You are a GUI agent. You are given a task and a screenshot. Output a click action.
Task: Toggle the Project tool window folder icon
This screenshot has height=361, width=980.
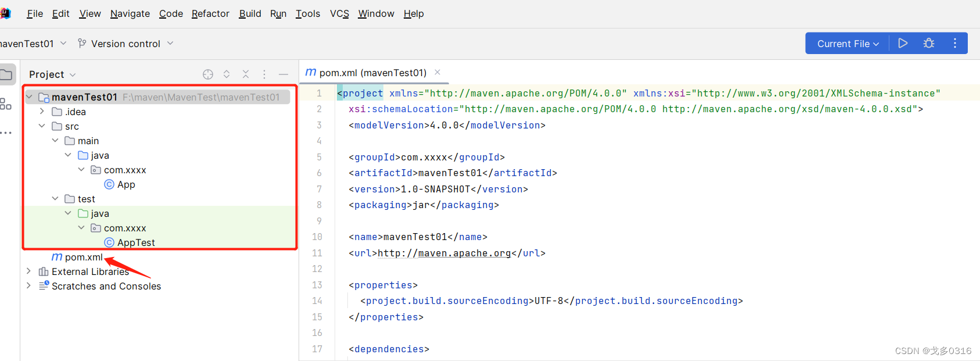pos(6,74)
